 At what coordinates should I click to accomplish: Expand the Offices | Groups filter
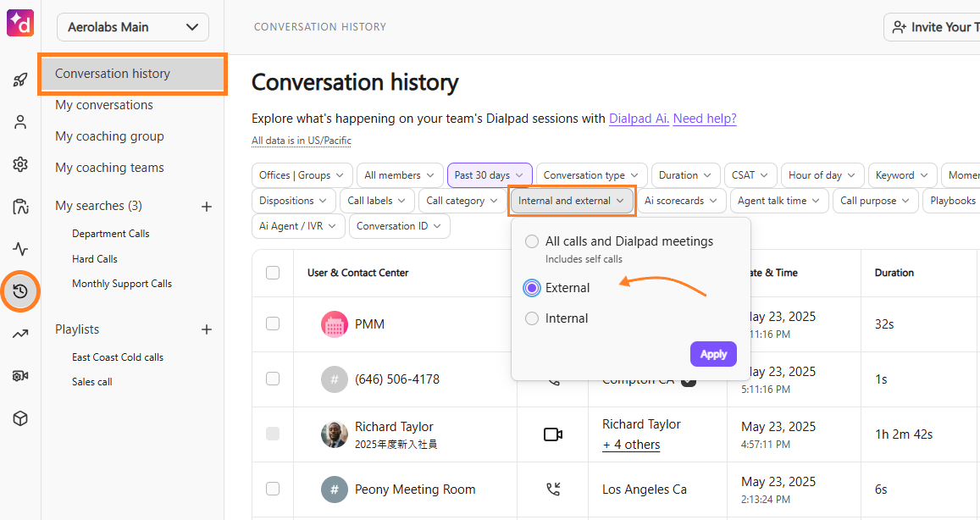tap(302, 175)
